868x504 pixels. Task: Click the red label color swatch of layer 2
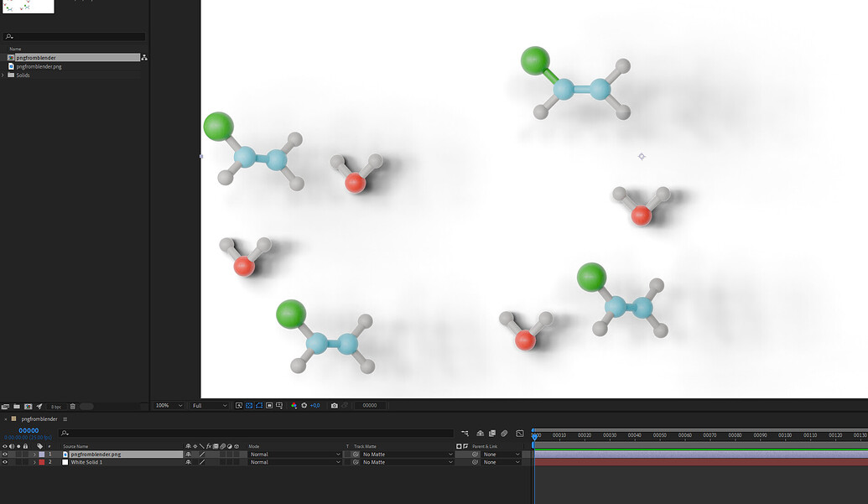tap(42, 462)
